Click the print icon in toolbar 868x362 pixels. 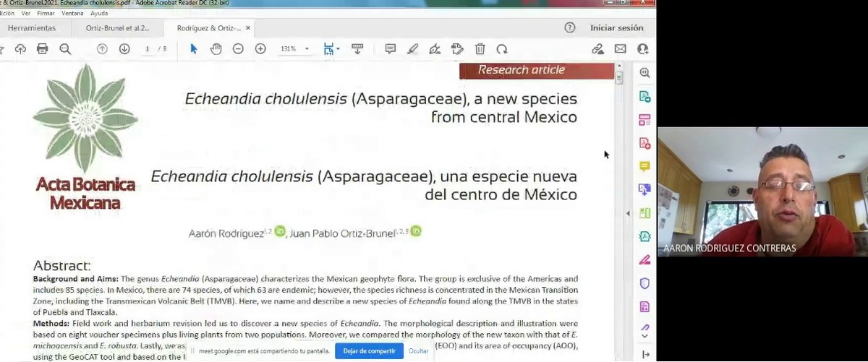(43, 49)
